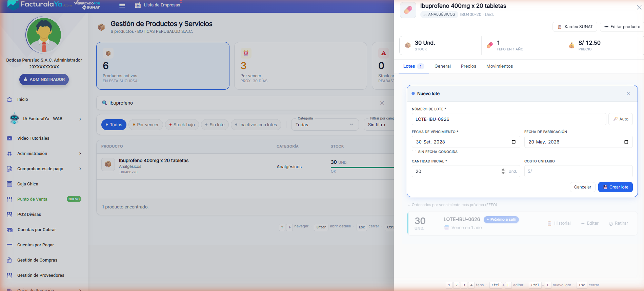Click the alarm clock icon on Por vencer card
The image size is (644, 291).
tap(246, 53)
